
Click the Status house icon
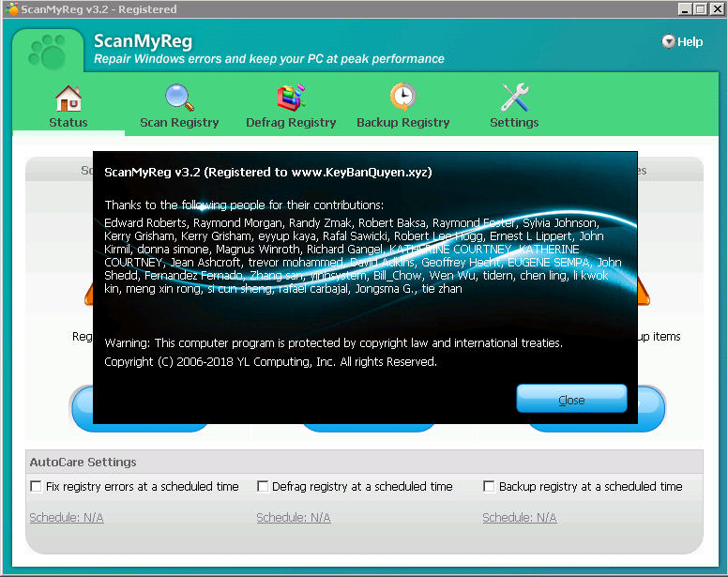click(68, 99)
